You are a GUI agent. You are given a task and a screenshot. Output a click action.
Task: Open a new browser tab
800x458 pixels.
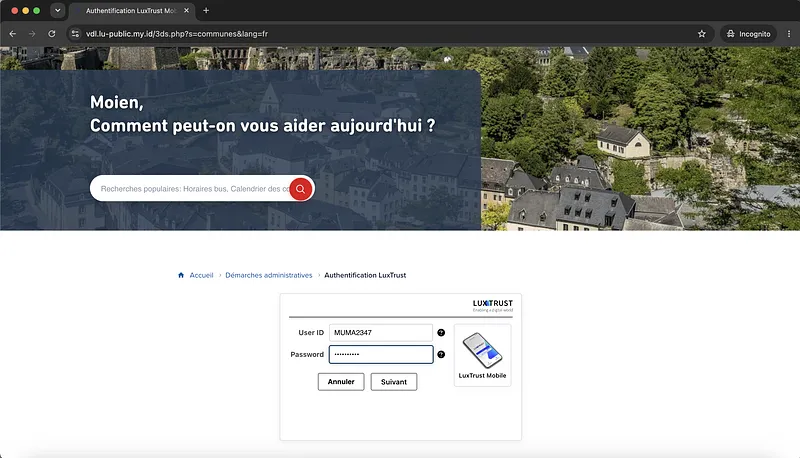tap(206, 10)
